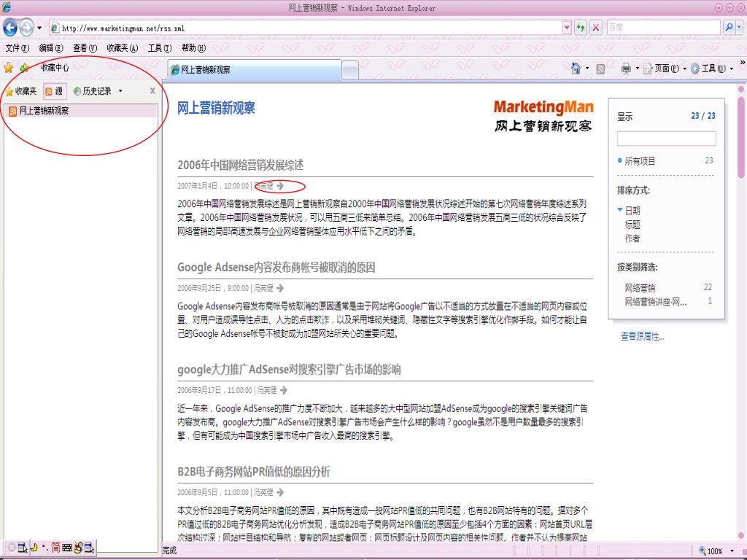Screen dimensions: 747x560
Task: Click arrow icon beside 2006年9月5日 article
Action: point(280,492)
